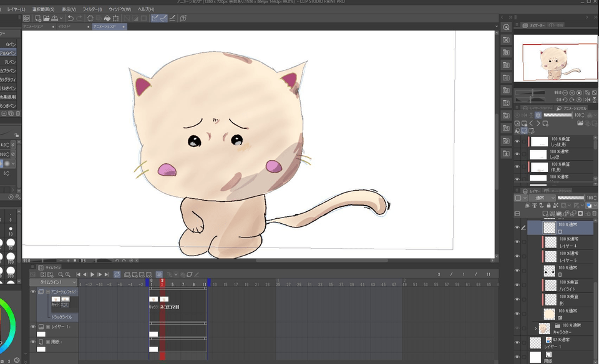
Task: Hide the しっぽ_影 layer visibility
Action: coord(517,141)
